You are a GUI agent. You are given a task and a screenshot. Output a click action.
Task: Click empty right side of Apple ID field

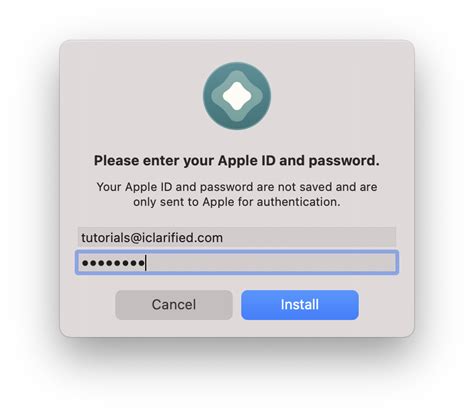[310, 237]
